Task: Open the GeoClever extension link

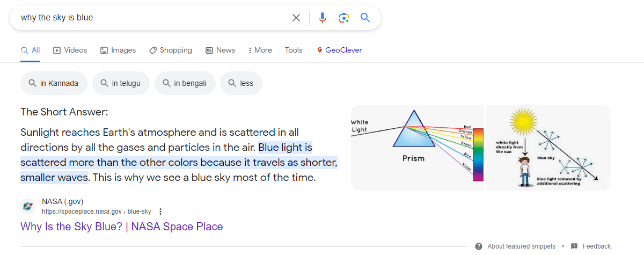Action: click(x=340, y=50)
